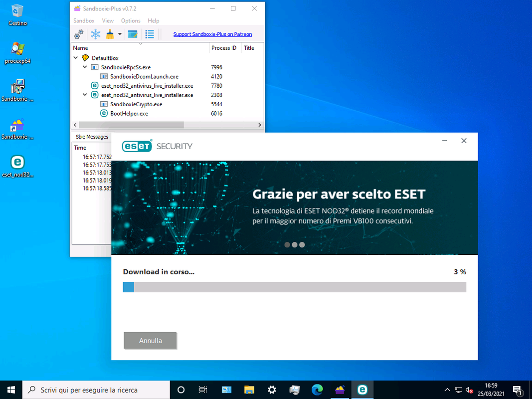The image size is (532, 399).
Task: Select the BootHelper.exe process icon
Action: tap(104, 113)
